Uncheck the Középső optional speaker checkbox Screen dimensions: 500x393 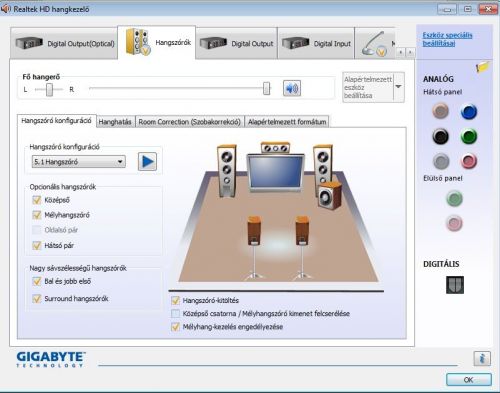(x=37, y=200)
